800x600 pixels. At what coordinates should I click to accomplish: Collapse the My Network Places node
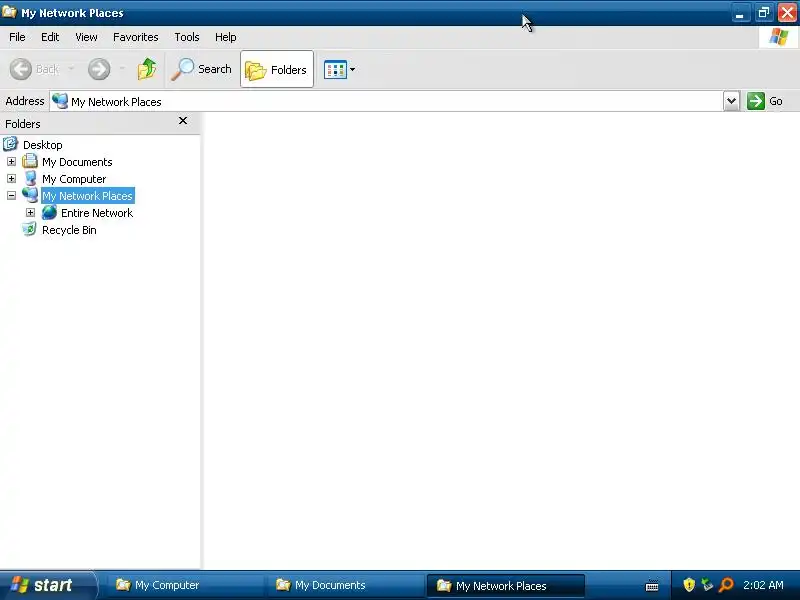11,195
